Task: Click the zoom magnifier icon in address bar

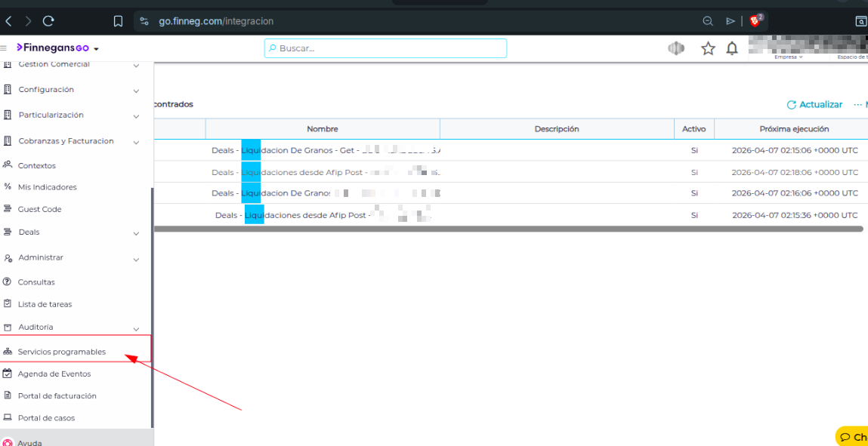Action: [x=708, y=21]
